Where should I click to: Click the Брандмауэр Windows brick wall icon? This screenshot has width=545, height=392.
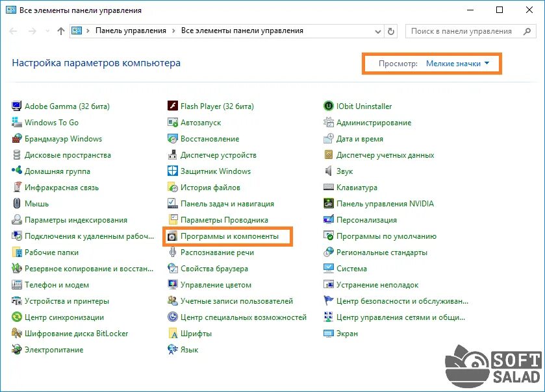coord(16,138)
